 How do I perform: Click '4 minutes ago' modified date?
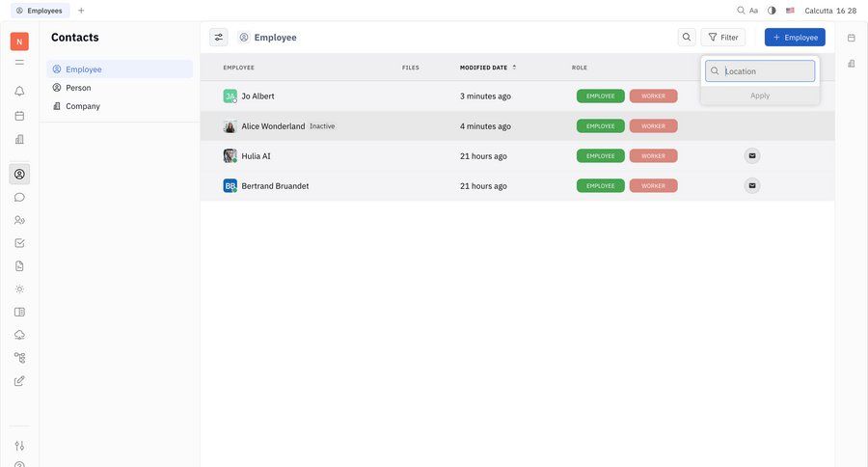click(x=485, y=125)
